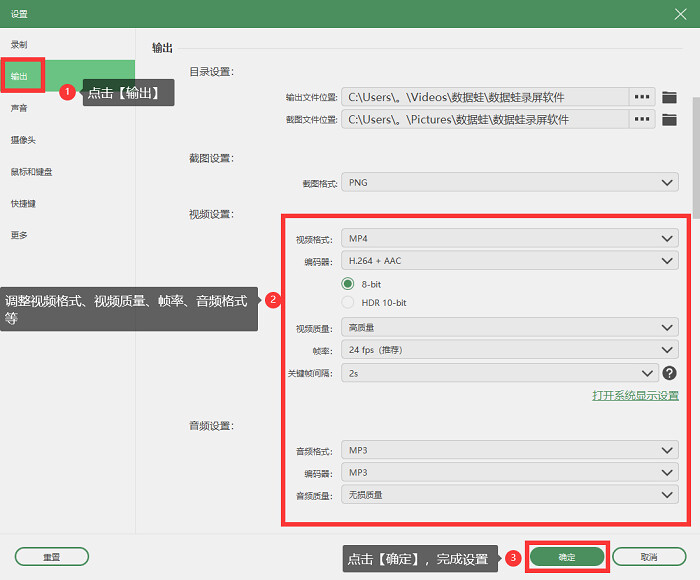Browse output path with three-dot button

coord(642,97)
